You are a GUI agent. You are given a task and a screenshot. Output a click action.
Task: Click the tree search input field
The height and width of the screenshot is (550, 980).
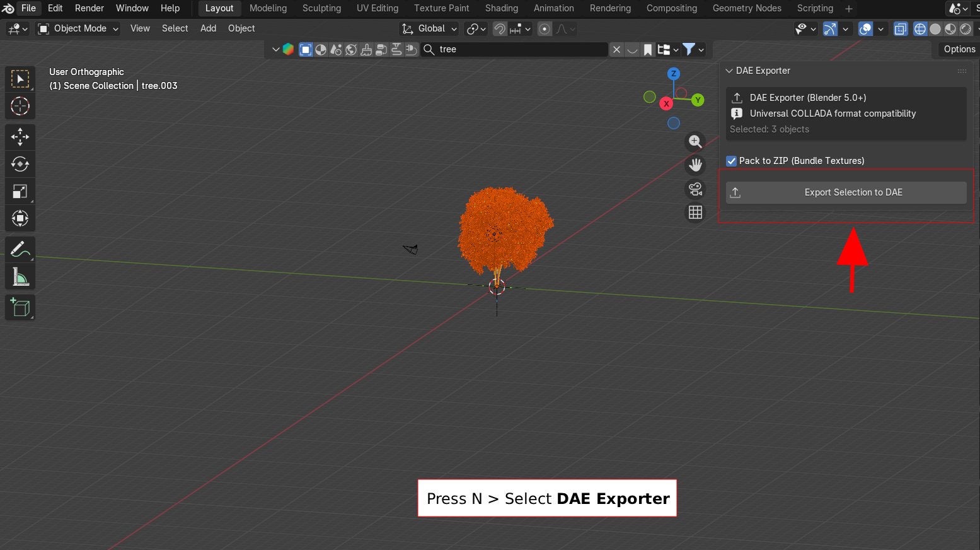point(514,49)
